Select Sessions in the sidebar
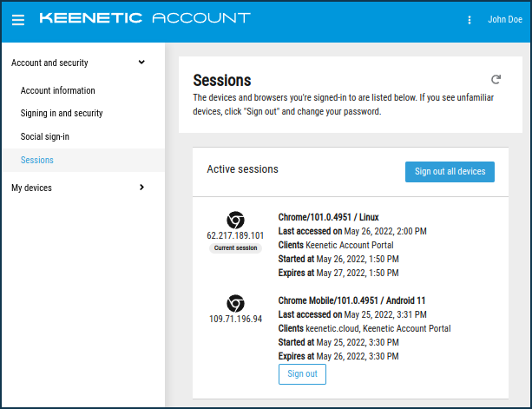This screenshot has width=532, height=409. pos(37,160)
